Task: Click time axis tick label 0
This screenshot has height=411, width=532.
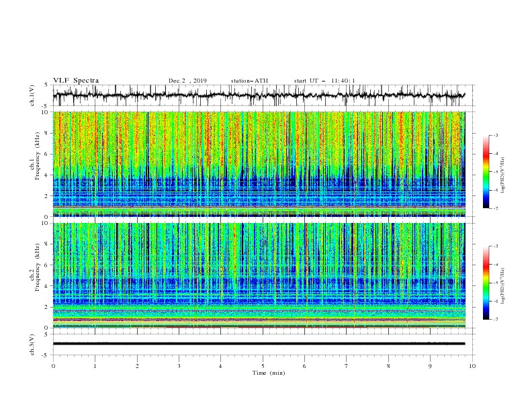Action: click(53, 366)
